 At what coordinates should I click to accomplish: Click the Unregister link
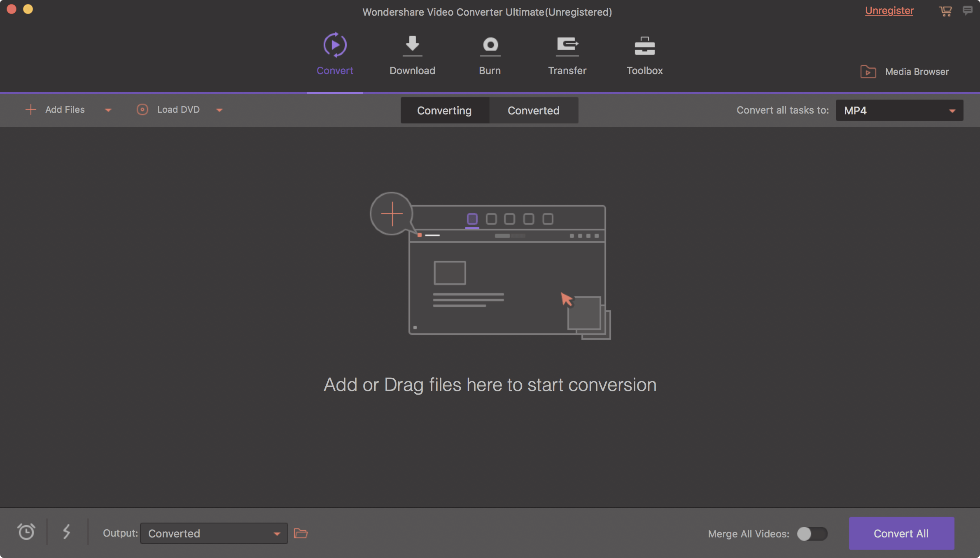(x=889, y=11)
